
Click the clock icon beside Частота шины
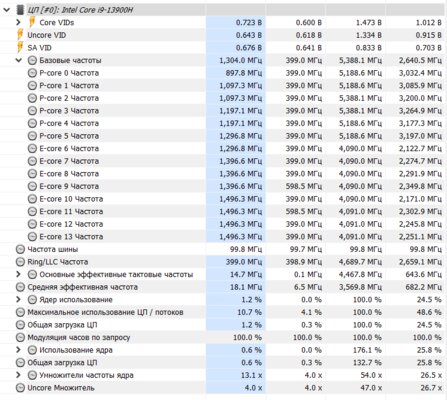20,249
